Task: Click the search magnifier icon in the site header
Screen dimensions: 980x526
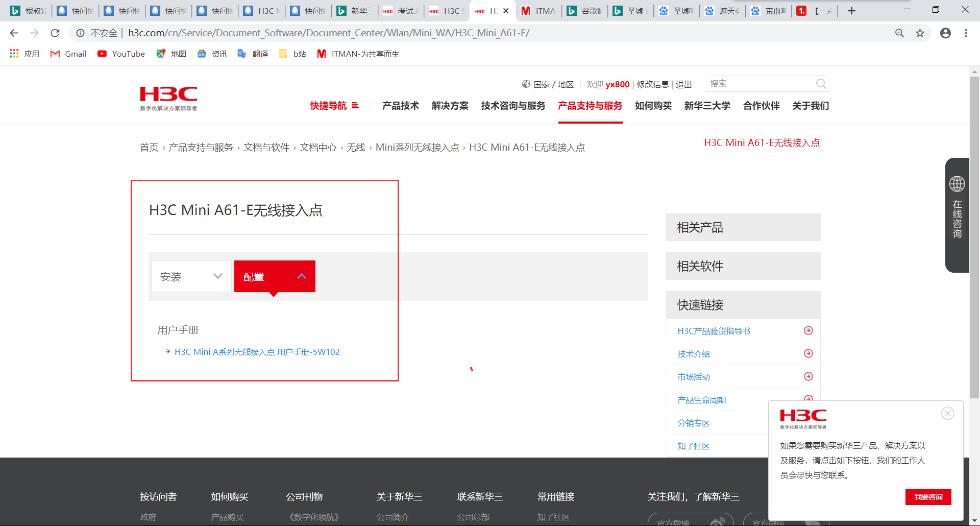Action: tap(821, 84)
